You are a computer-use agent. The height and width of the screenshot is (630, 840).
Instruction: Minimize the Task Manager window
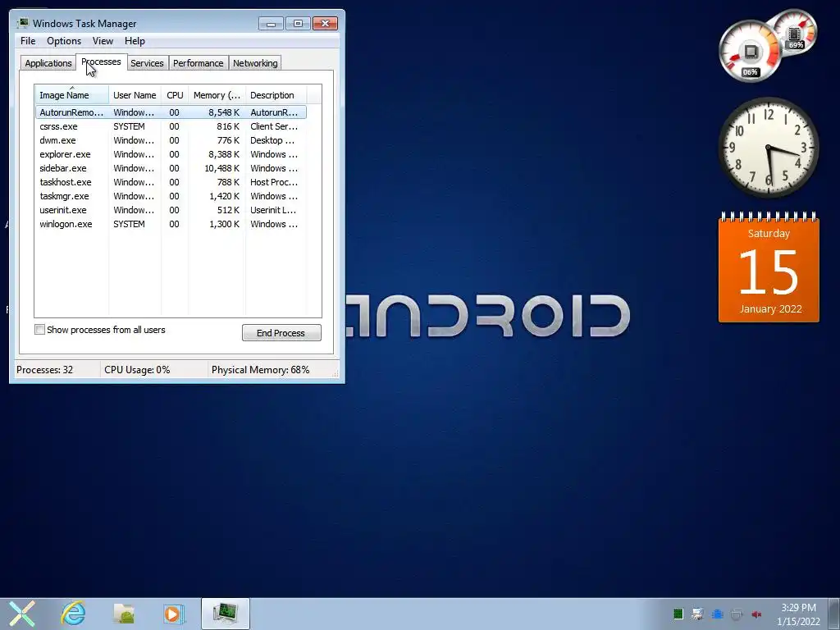point(271,24)
